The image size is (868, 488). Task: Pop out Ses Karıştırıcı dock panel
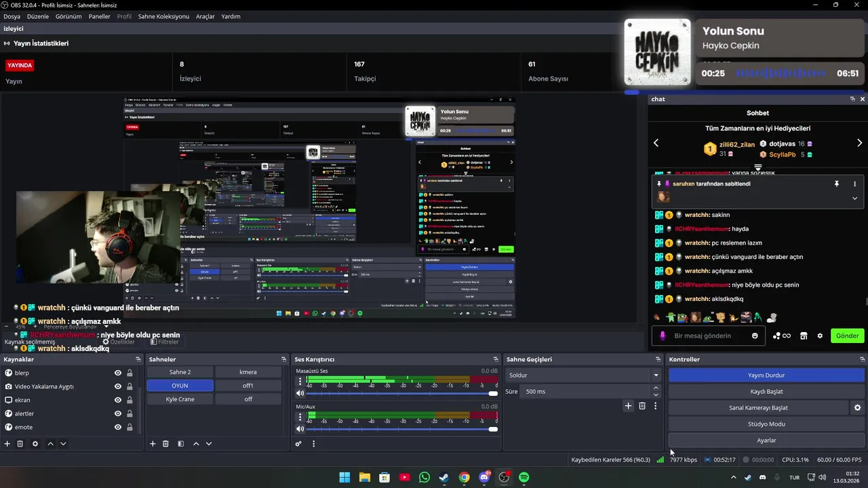(x=496, y=359)
